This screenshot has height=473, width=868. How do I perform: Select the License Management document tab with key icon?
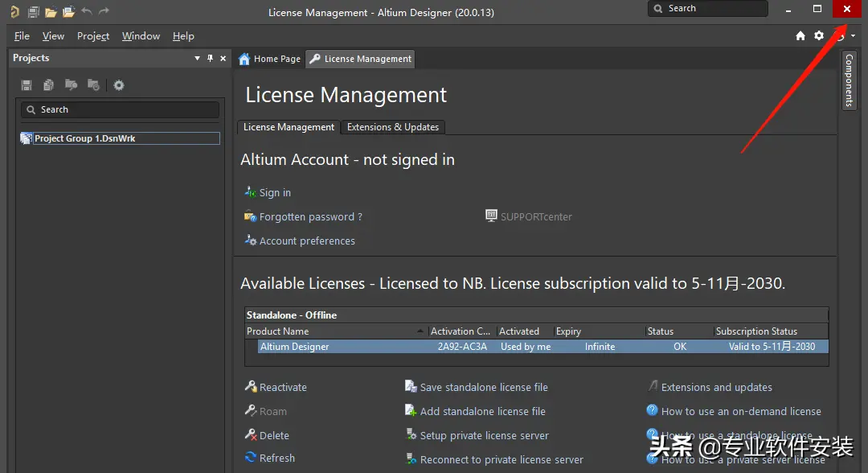(x=360, y=59)
